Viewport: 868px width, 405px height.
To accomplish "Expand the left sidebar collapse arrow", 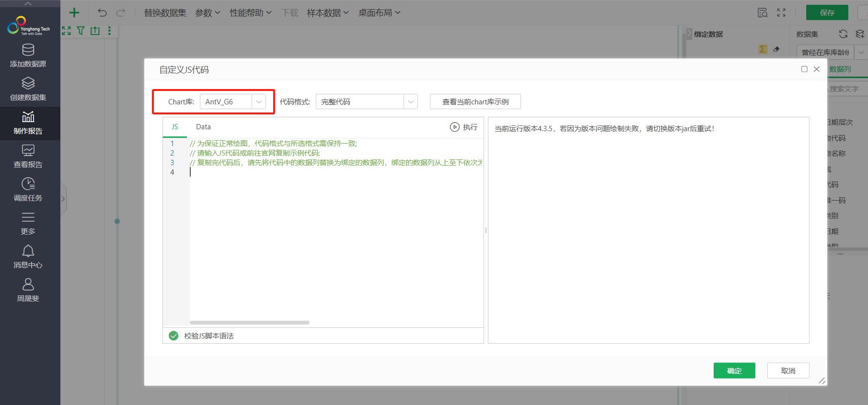I will click(63, 199).
